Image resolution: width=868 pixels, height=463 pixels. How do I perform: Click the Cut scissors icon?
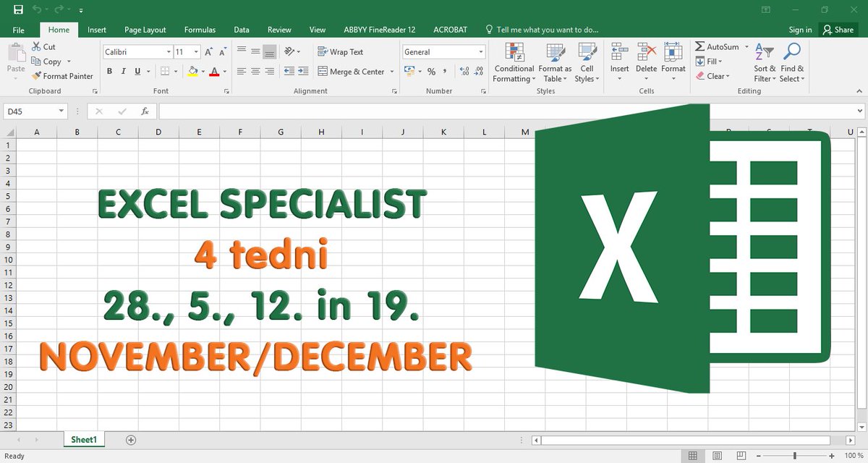[x=36, y=46]
